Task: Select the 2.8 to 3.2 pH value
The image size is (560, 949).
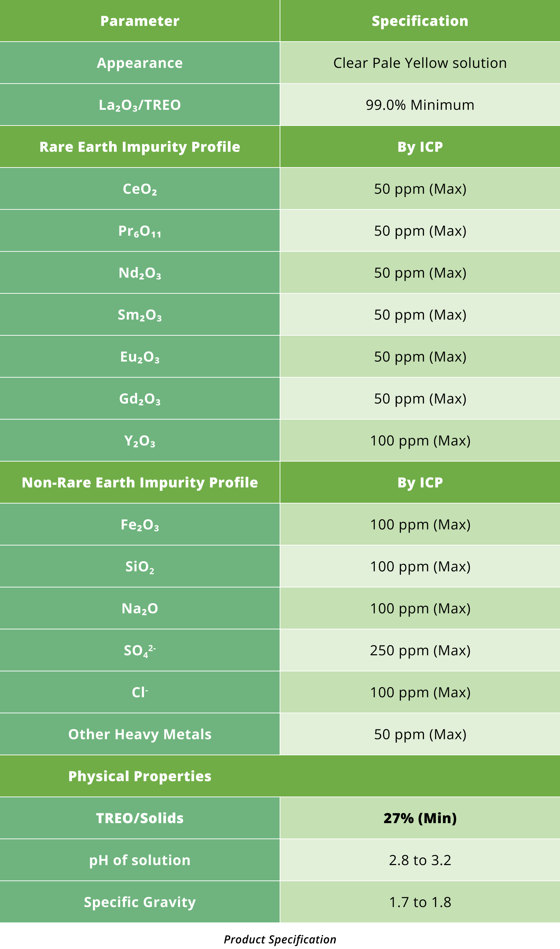Action: coord(419,860)
